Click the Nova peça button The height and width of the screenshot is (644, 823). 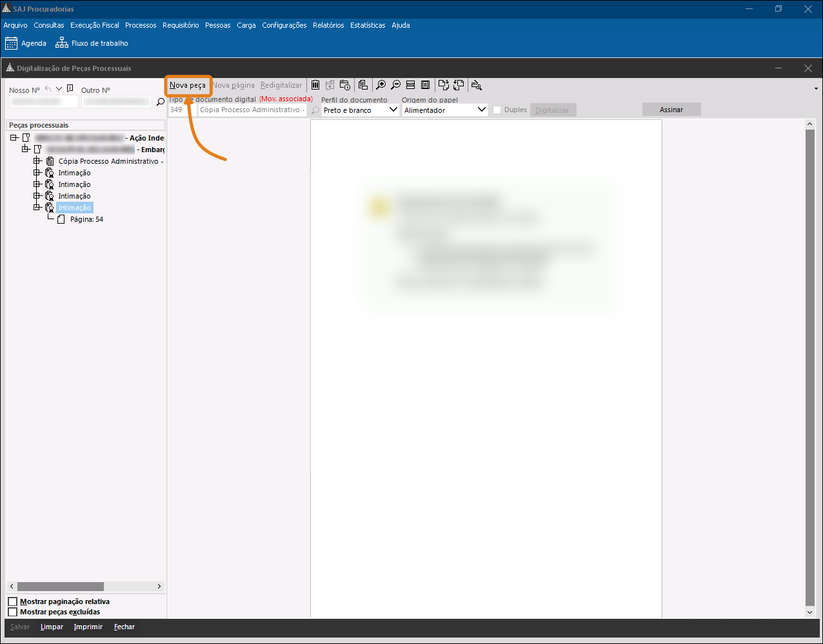point(188,85)
